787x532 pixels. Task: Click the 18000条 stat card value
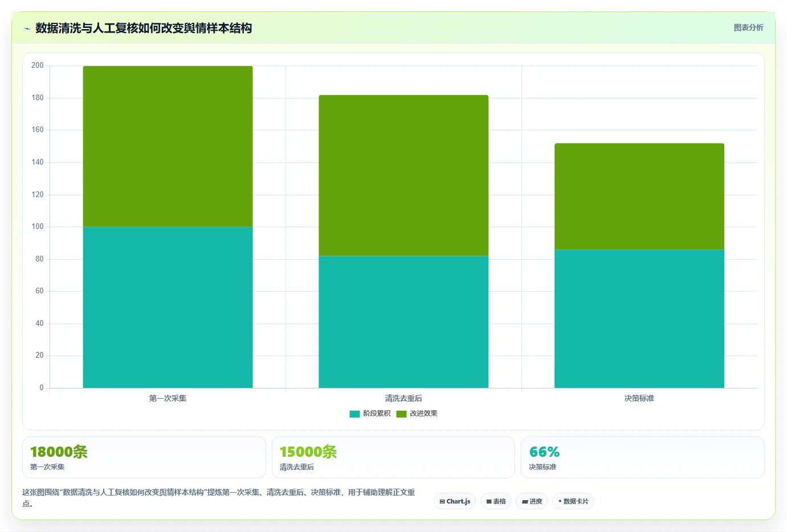59,452
